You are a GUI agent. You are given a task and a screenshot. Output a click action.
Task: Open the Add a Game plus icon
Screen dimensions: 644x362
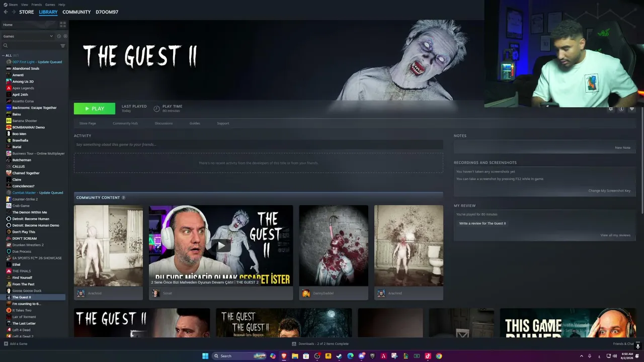[x=6, y=344]
